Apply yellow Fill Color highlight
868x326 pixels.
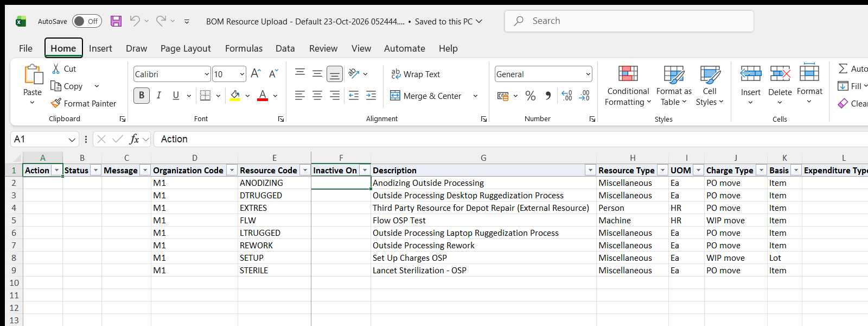point(235,96)
